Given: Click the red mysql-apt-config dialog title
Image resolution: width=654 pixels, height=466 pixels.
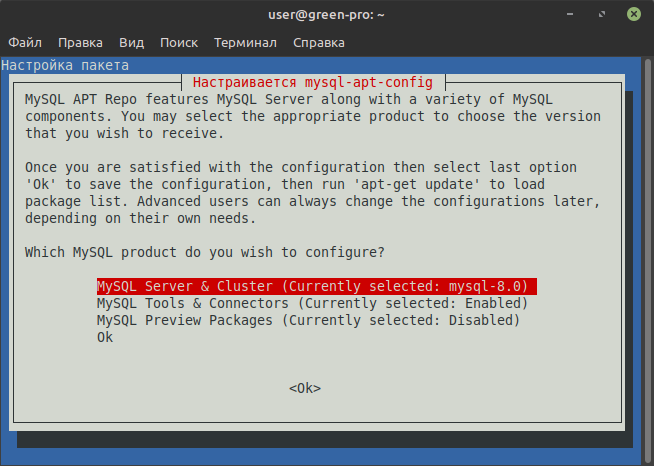Looking at the screenshot, I should [x=314, y=82].
